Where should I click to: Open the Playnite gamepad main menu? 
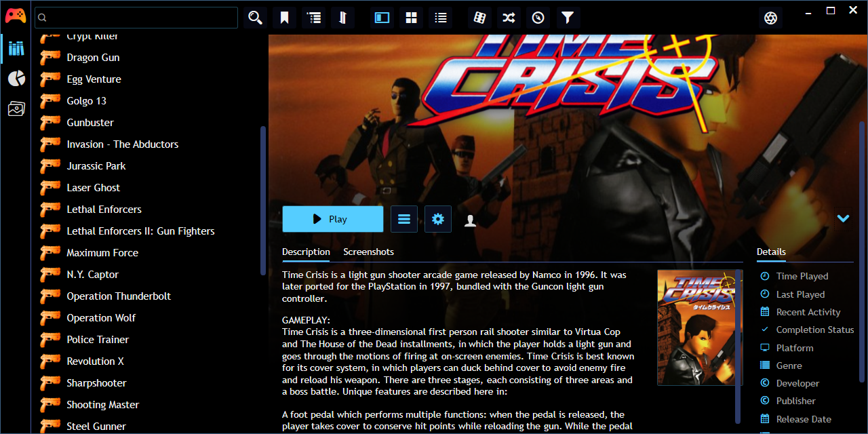(16, 16)
